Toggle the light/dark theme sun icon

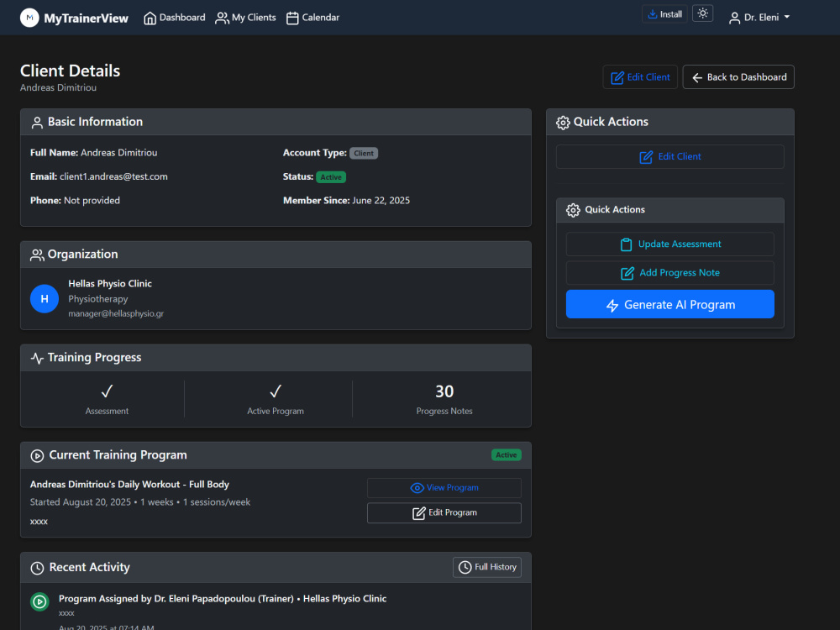click(702, 13)
